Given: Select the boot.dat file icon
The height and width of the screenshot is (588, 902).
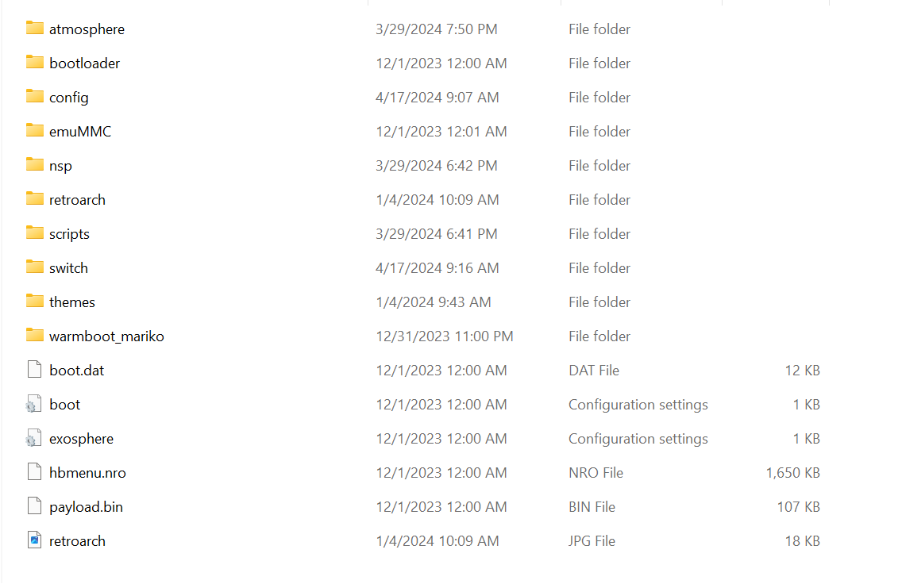Looking at the screenshot, I should 34,370.
